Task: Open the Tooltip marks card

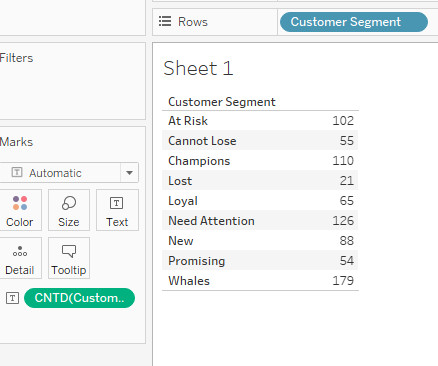Action: point(69,258)
